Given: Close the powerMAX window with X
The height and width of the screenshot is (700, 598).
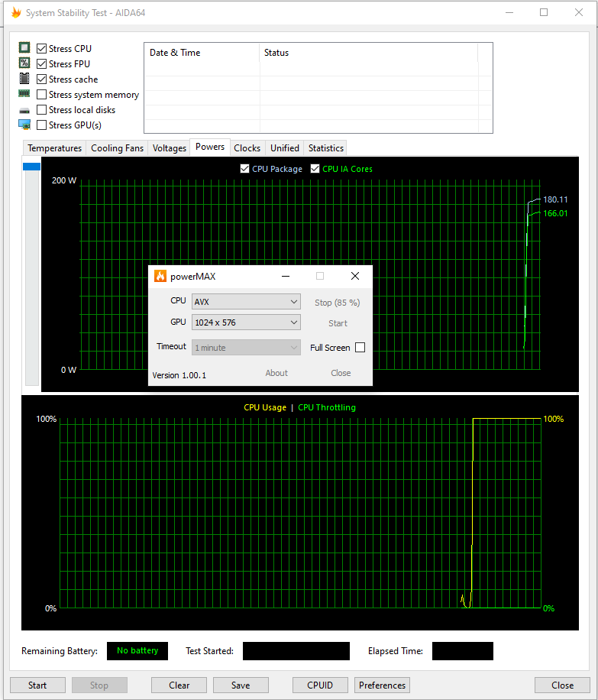Looking at the screenshot, I should (x=355, y=277).
